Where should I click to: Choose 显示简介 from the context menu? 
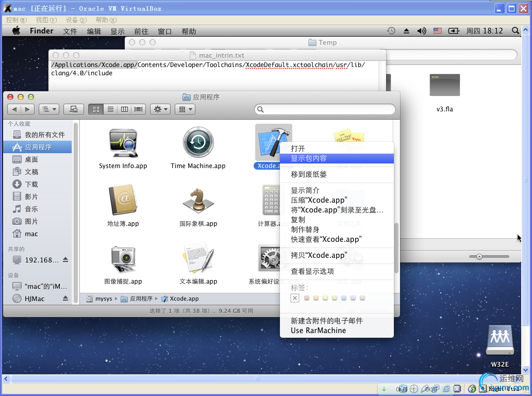pyautogui.click(x=337, y=190)
